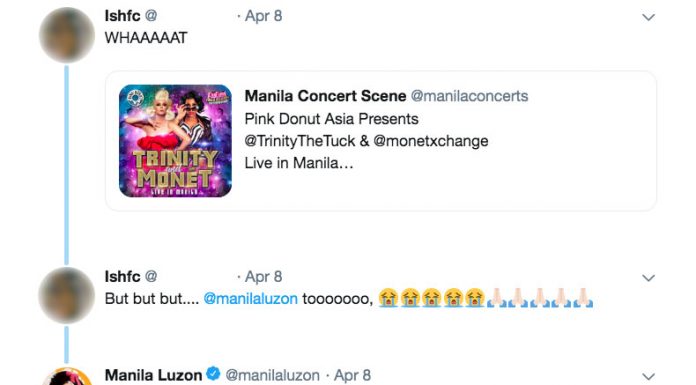Click the blurred avatar beside the WHAAAAAT tweet
Screen dimensions: 696x385
67,35
